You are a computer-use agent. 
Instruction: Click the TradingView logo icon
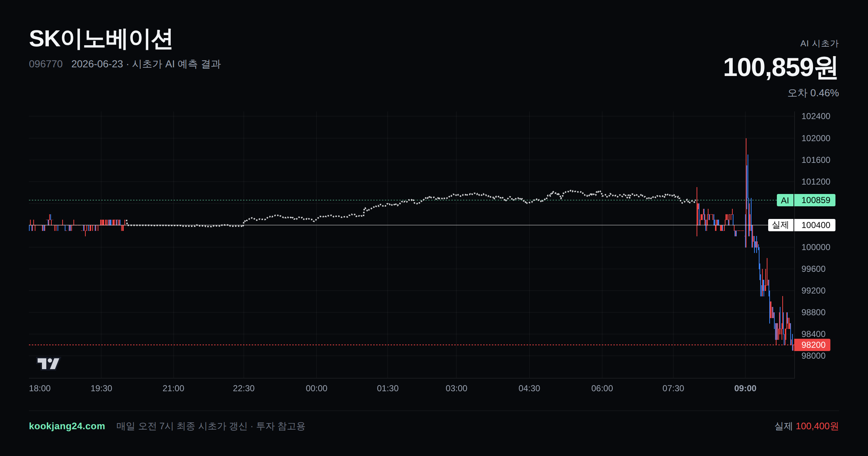(x=48, y=363)
